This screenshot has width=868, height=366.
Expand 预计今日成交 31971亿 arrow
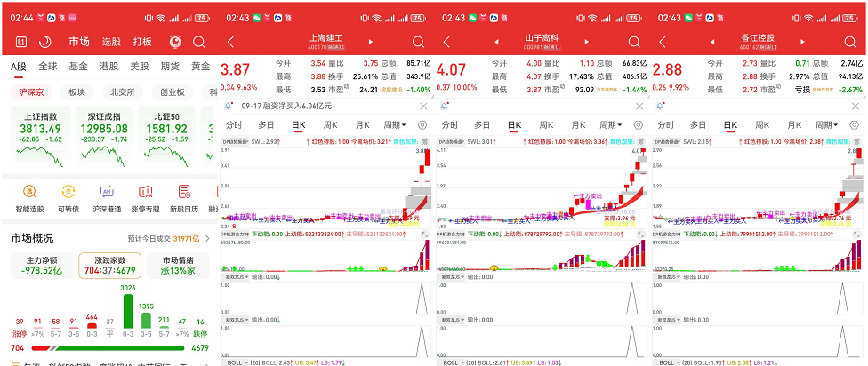point(207,239)
